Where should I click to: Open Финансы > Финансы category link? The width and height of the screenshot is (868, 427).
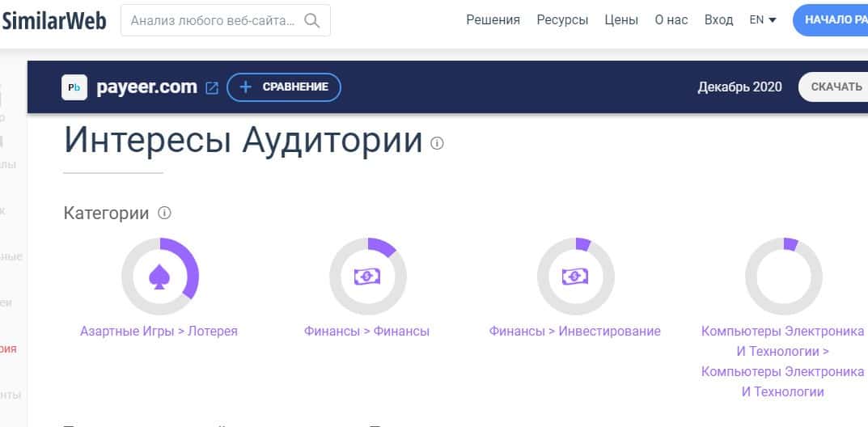coord(366,332)
